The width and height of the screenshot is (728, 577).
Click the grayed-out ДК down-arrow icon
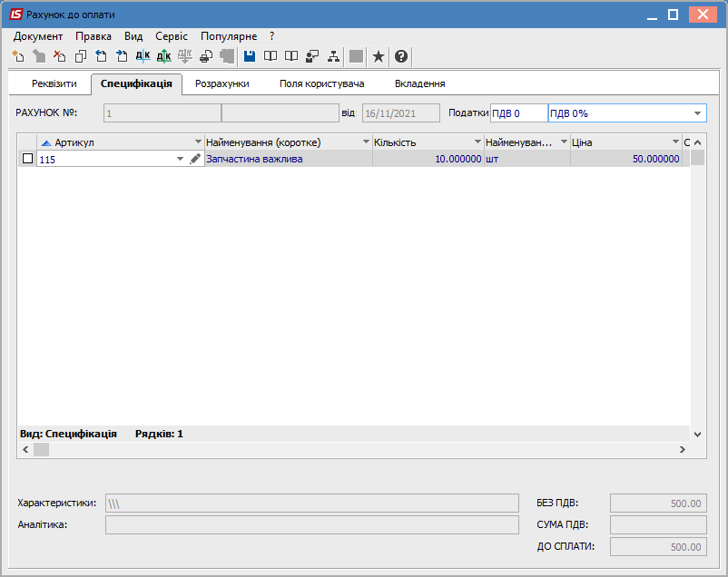click(x=185, y=56)
